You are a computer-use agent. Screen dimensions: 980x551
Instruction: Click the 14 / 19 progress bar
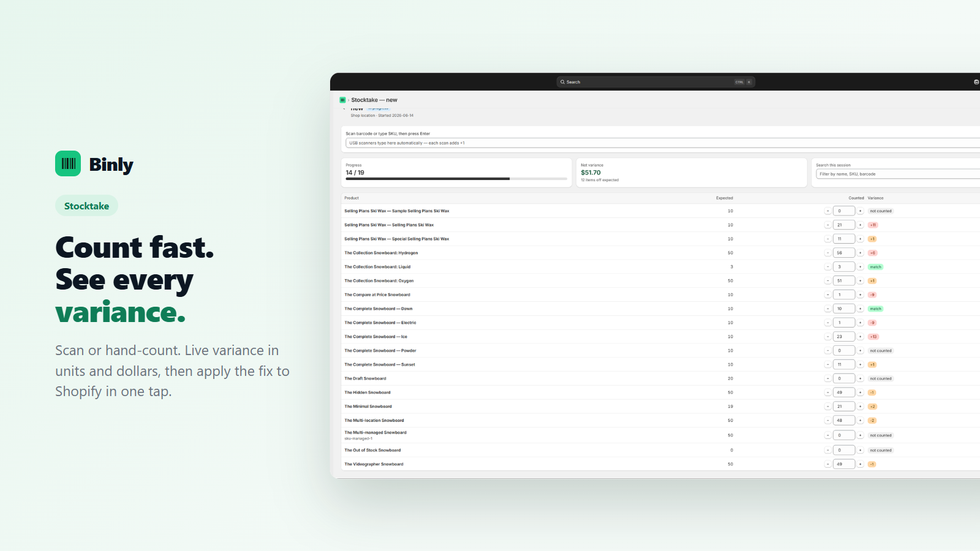point(456,179)
